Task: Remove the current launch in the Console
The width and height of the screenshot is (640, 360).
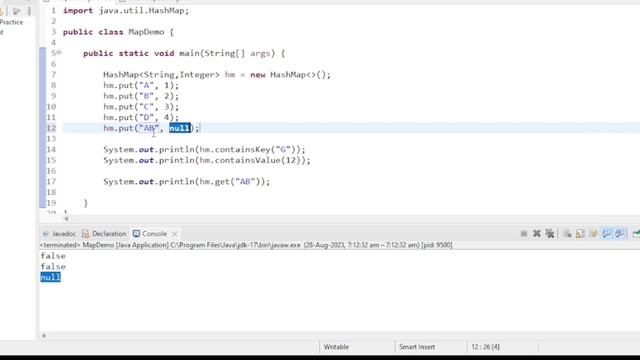Action: [537, 233]
